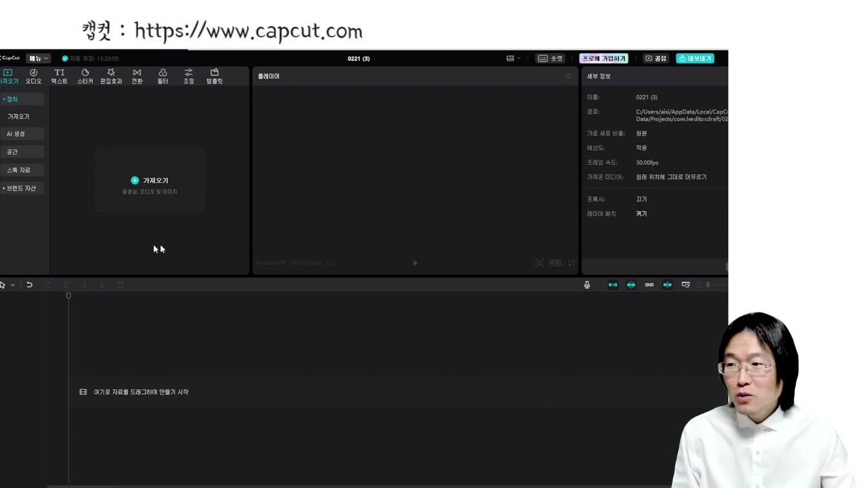The image size is (868, 488).
Task: Click the 가로 세로 비율 value 원본
Action: point(641,134)
